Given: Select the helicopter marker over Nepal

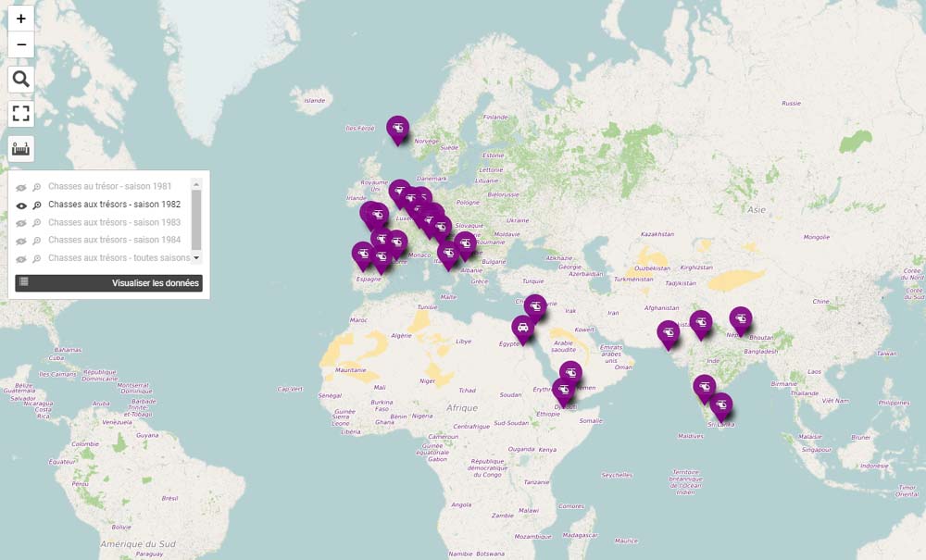Looking at the screenshot, I should (x=740, y=318).
